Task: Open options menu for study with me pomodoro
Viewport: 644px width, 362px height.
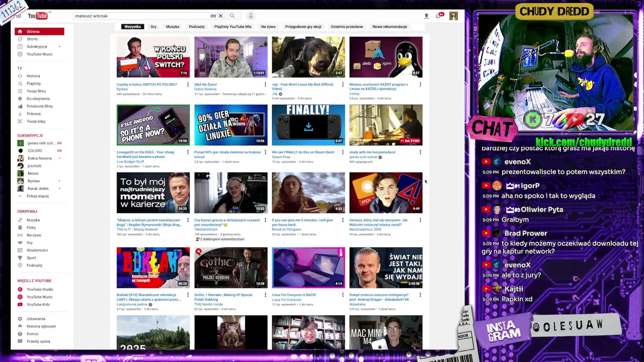Action: click(420, 152)
